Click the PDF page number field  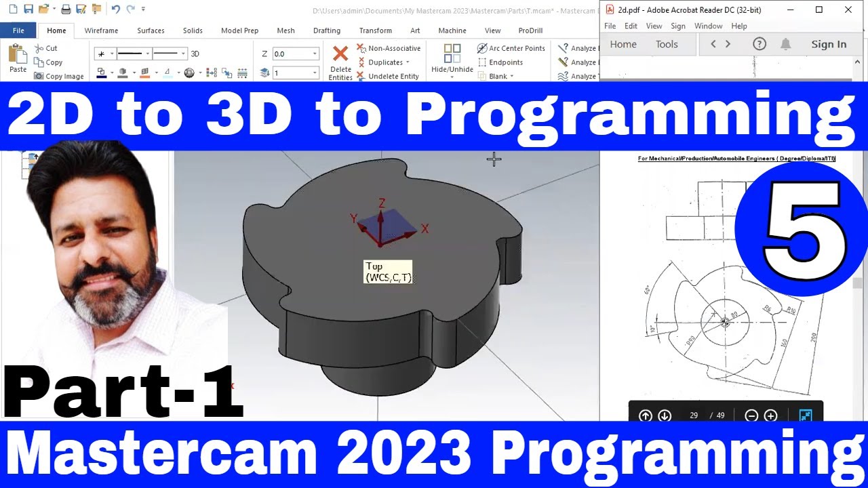click(694, 415)
